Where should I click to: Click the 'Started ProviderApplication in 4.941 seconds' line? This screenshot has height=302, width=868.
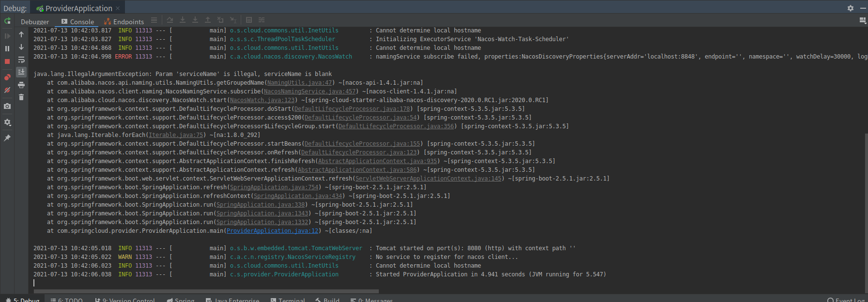(320, 274)
